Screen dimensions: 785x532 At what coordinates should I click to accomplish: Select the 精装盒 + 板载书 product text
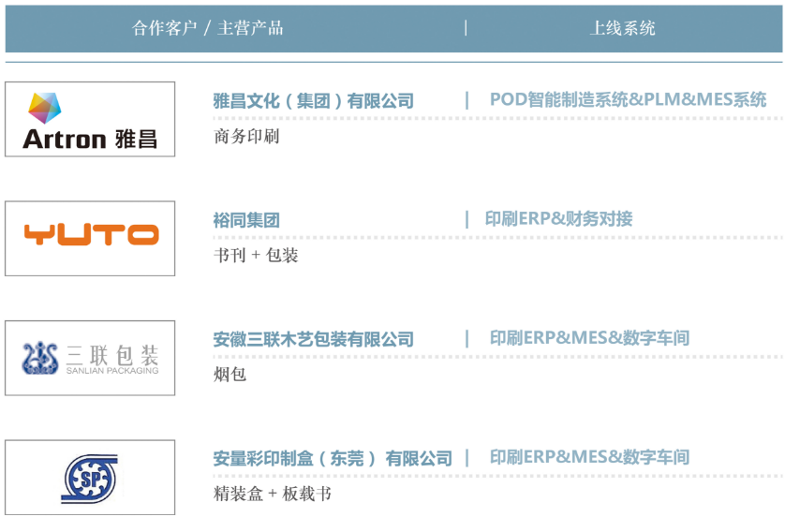click(273, 494)
